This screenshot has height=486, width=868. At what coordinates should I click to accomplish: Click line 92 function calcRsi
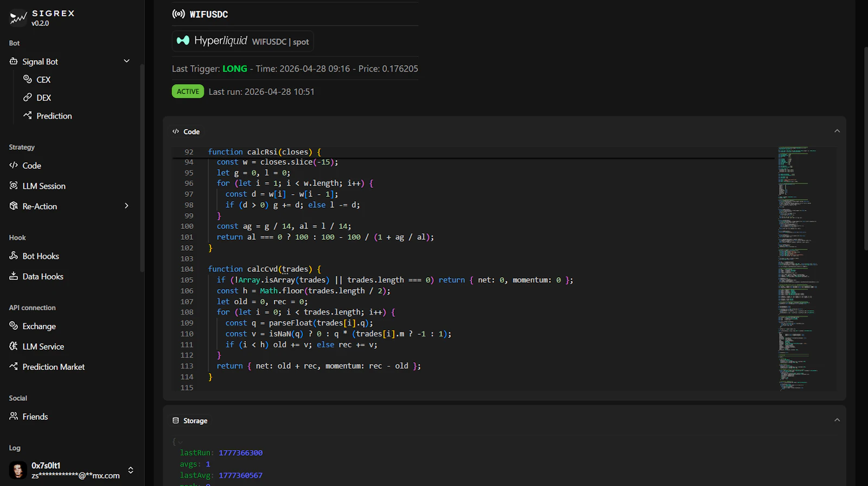click(265, 152)
